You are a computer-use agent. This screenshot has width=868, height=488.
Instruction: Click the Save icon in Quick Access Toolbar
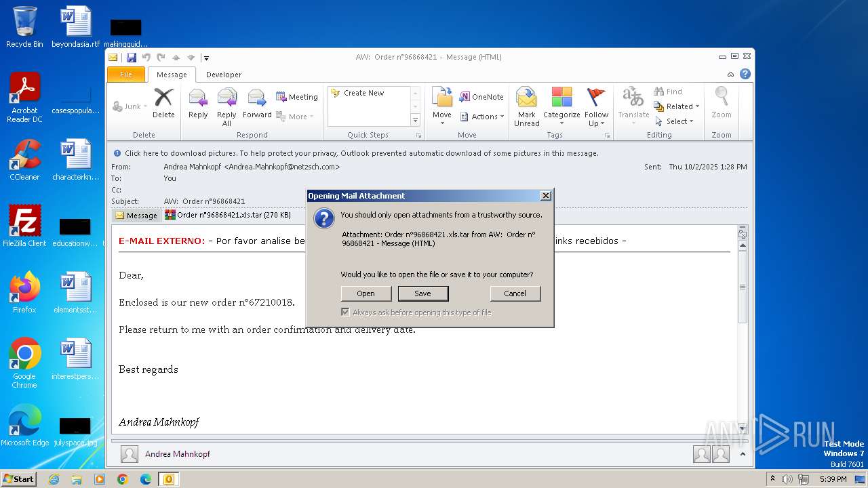coord(132,58)
